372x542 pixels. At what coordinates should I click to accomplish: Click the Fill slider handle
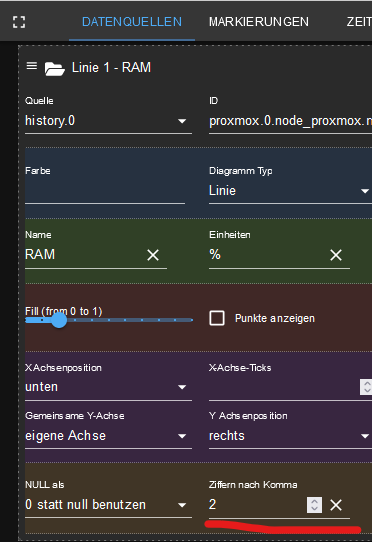point(59,320)
